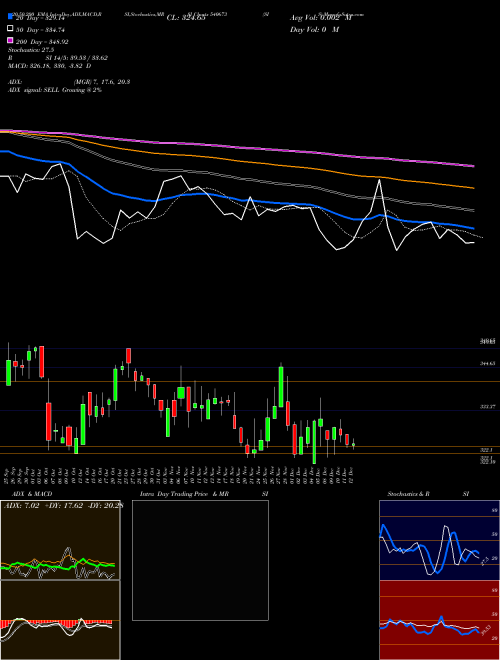
Task: Click the blue 20 Day EMA legend swatch
Action: coord(11,17)
